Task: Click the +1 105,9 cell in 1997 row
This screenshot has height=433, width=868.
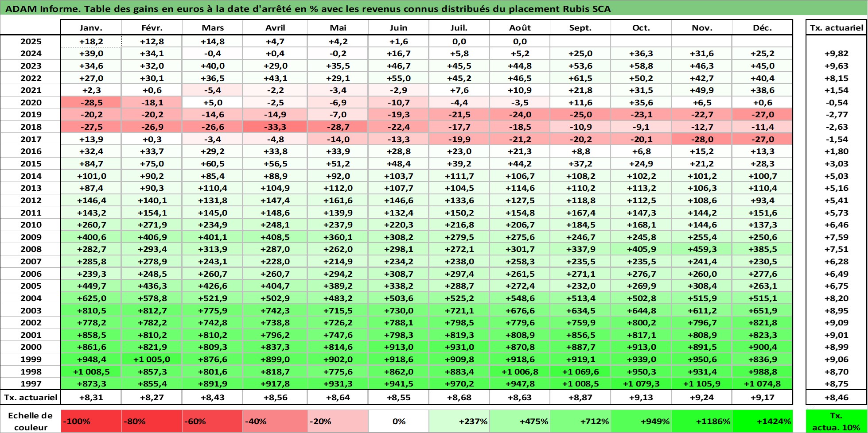Action: pyautogui.click(x=702, y=384)
